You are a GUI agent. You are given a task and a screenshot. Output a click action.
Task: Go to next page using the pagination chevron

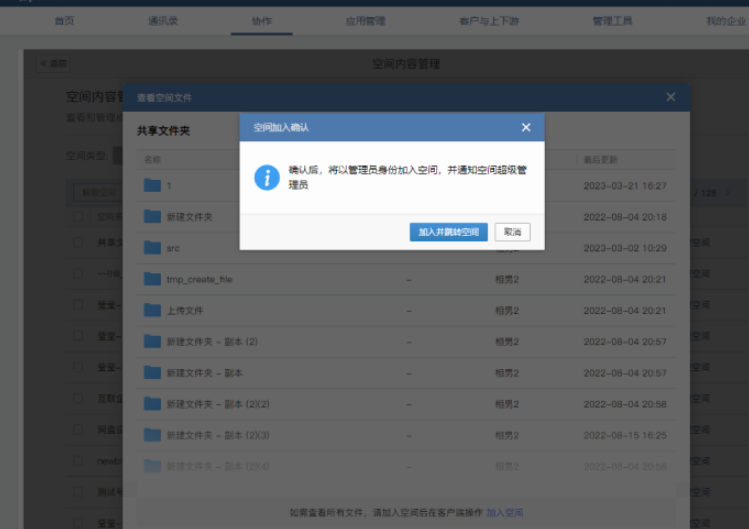click(x=727, y=192)
